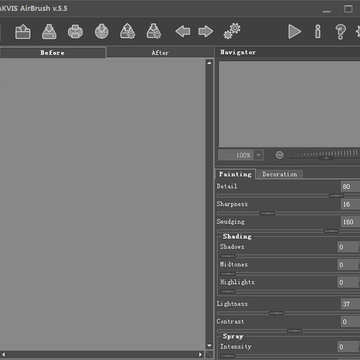Image resolution: width=360 pixels, height=360 pixels.
Task: Click the Detail slider
Action: [x=288, y=196]
